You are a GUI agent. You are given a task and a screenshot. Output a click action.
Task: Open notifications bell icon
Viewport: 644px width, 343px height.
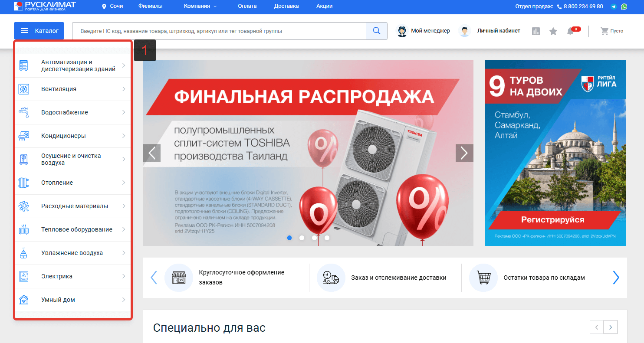point(570,31)
